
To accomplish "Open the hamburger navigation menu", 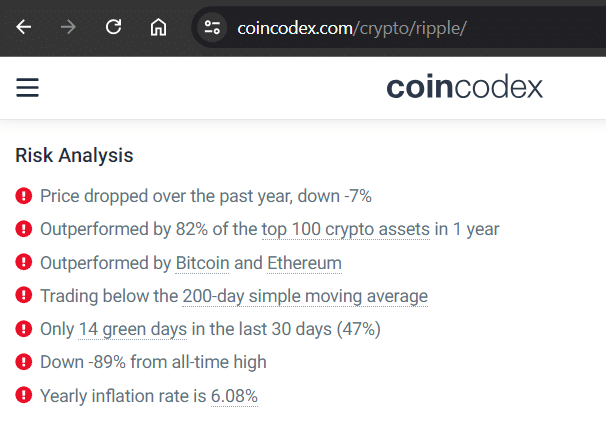I will [x=28, y=88].
